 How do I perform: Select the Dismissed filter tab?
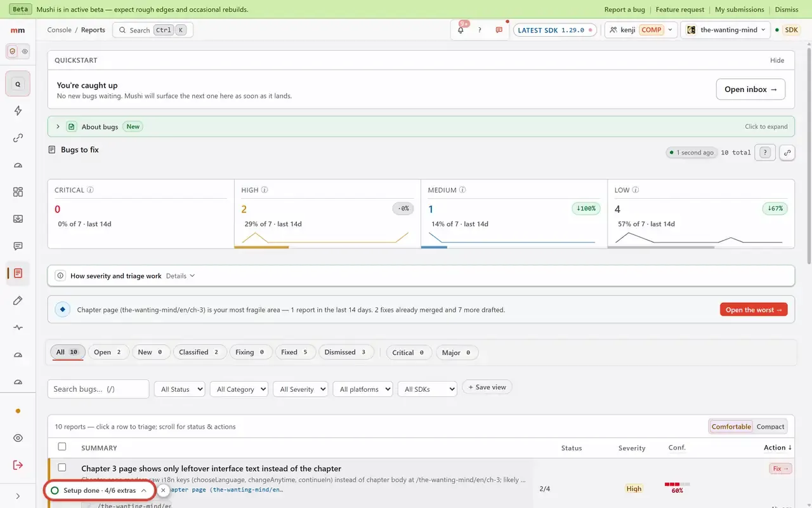[x=346, y=352]
